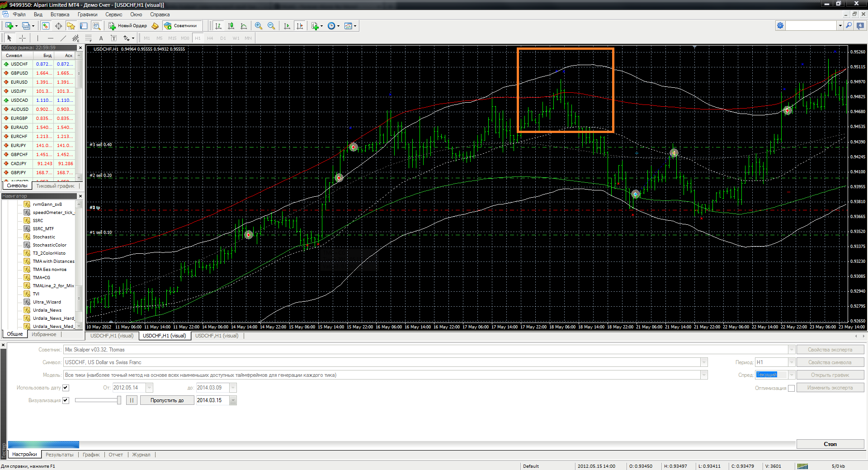
Task: Open the Символ dropdown
Action: tap(704, 362)
